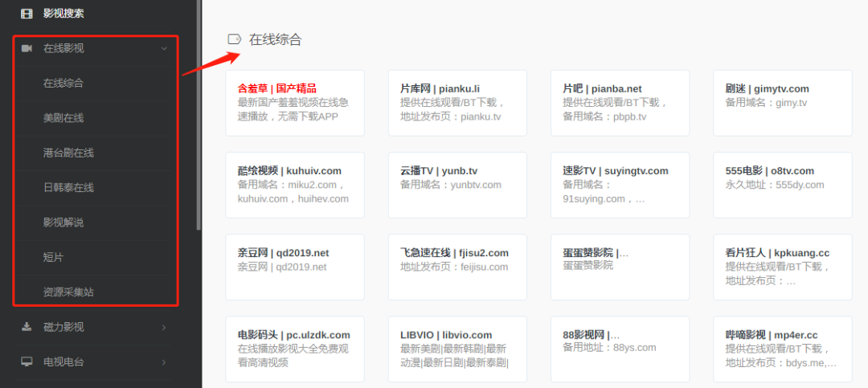Click the monitor icon beside 电视电台

pyautogui.click(x=27, y=362)
